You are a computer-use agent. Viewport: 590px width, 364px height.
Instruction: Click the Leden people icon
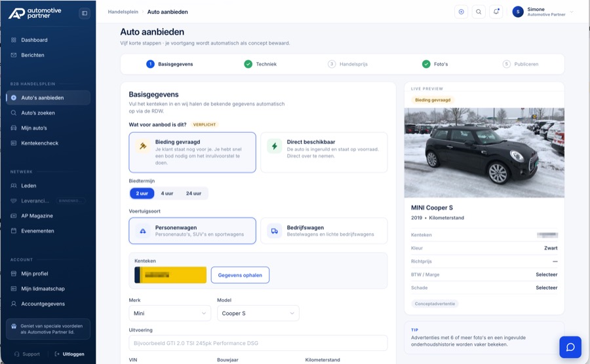click(x=14, y=185)
